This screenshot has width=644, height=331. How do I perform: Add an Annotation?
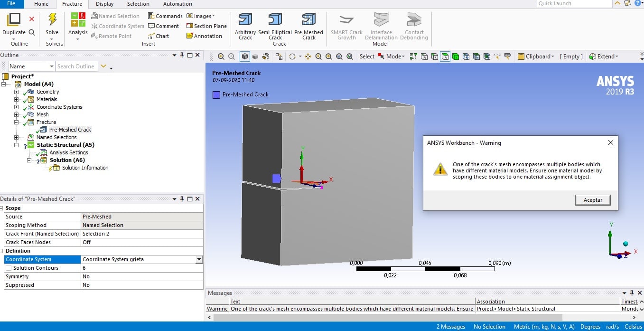click(x=204, y=36)
